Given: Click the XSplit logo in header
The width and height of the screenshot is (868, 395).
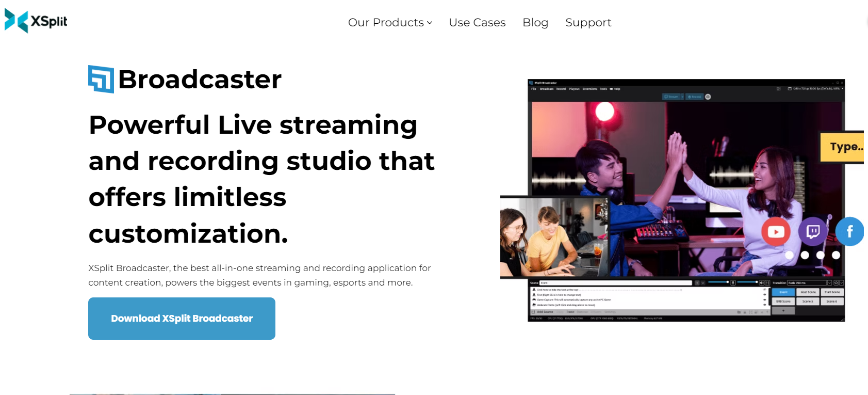Looking at the screenshot, I should click(36, 21).
